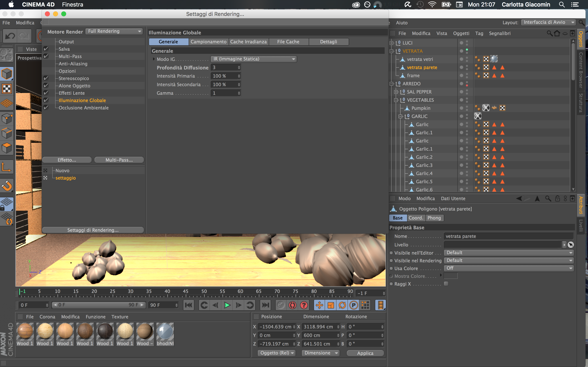The height and width of the screenshot is (367, 588).
Task: Click the Undo arrow icon
Action: click(x=10, y=36)
